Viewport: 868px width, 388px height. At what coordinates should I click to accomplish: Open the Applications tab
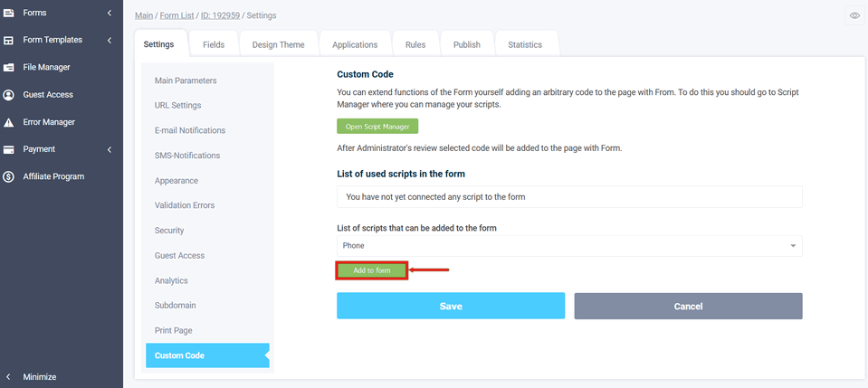point(355,45)
